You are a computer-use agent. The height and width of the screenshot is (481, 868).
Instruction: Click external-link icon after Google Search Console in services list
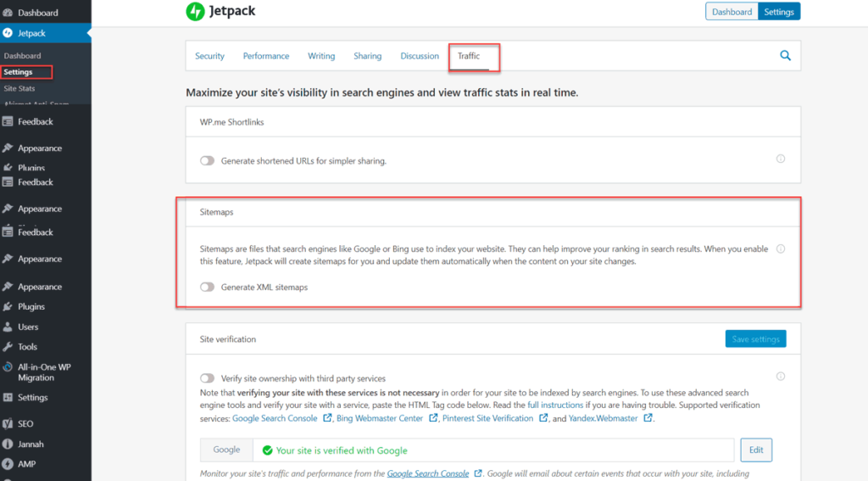click(327, 418)
